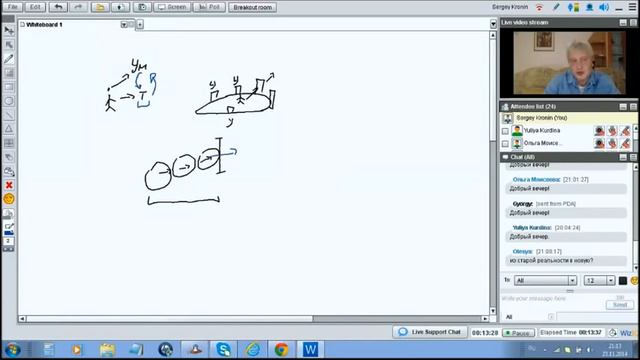This screenshot has height=360, width=640.
Task: Click the red wifi connection status icon
Action: click(x=540, y=7)
